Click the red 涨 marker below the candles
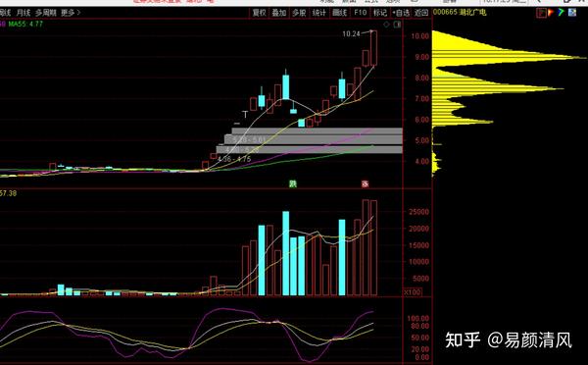588x365 pixels. point(365,184)
